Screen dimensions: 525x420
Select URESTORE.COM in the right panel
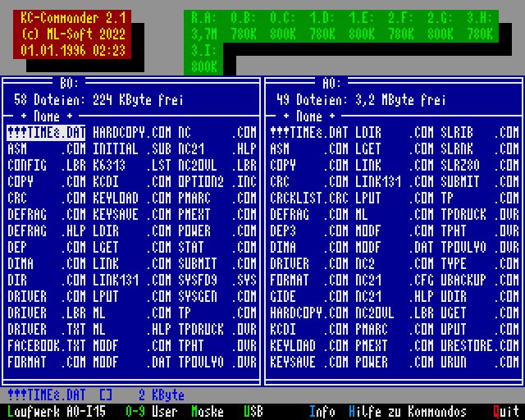pyautogui.click(x=479, y=345)
